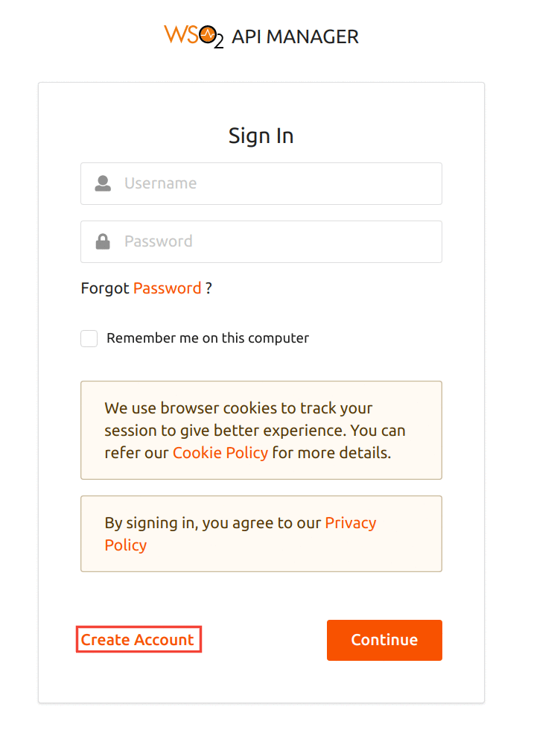The height and width of the screenshot is (742, 560).
Task: Click the padlock icon in Password field
Action: 103,241
